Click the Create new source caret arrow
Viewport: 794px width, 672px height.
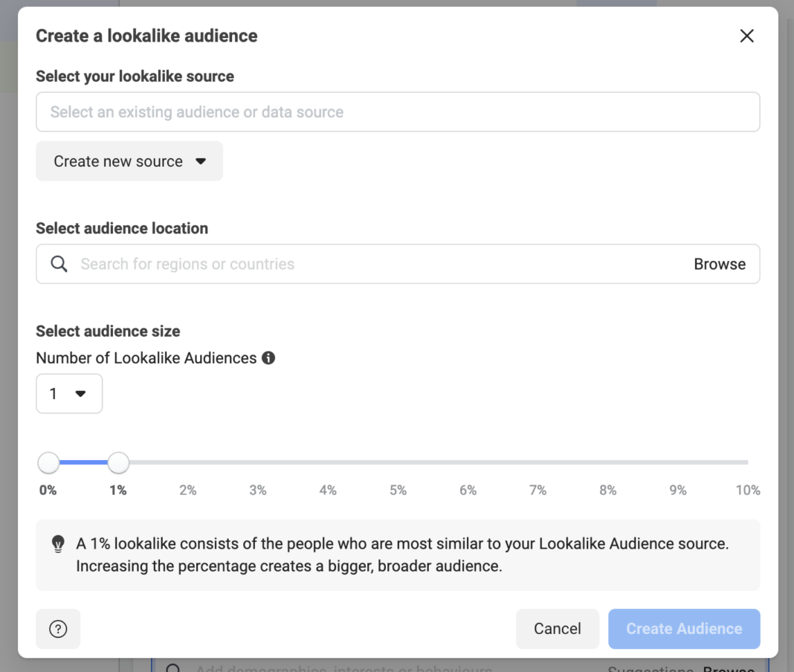(x=201, y=161)
